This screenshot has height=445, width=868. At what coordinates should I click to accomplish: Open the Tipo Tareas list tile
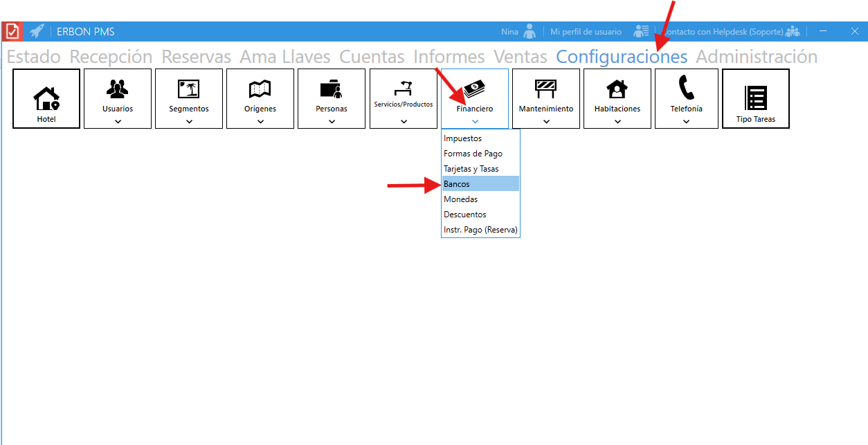pos(755,98)
